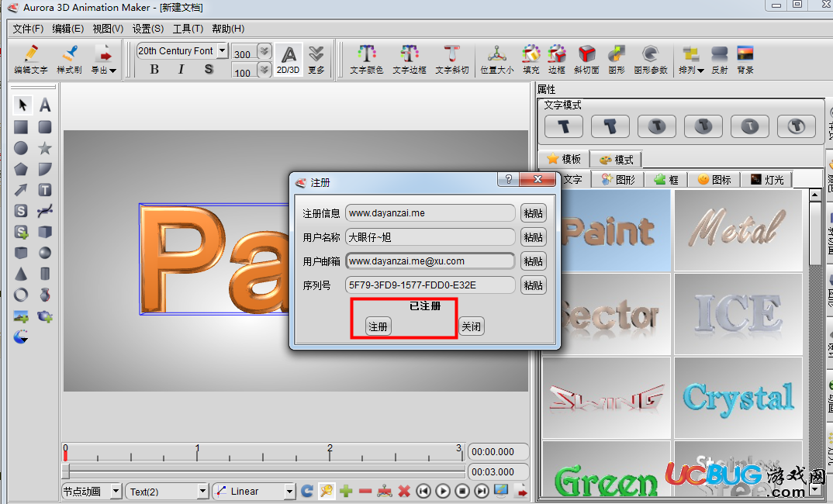
Task: Select the rounded rectangle shape tool
Action: point(45,127)
